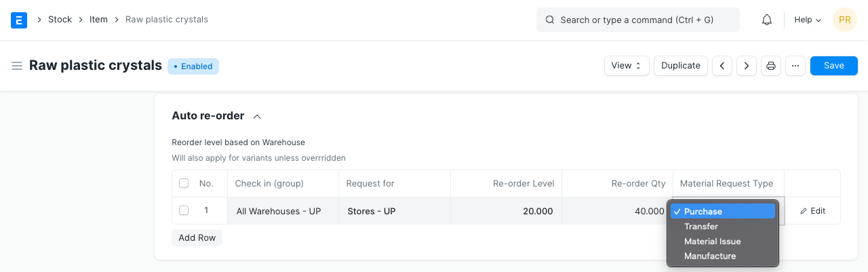868x272 pixels.
Task: Select all rows via header checkbox
Action: coord(184,183)
